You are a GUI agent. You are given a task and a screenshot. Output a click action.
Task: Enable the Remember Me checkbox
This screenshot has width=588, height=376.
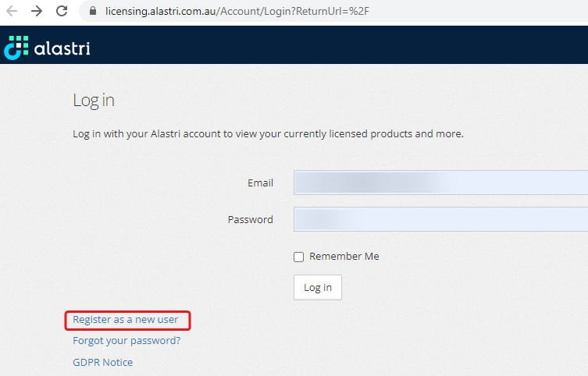[298, 257]
